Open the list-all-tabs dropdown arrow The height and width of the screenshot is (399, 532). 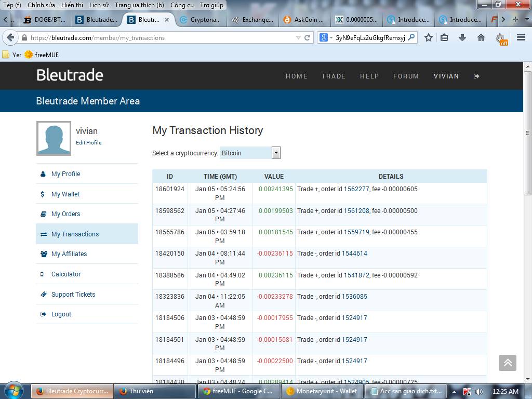(526, 19)
